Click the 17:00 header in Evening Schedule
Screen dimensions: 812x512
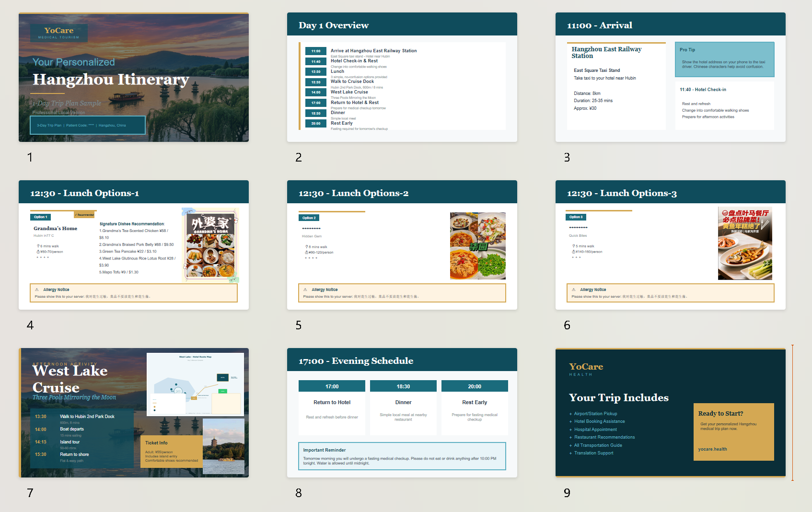tap(332, 386)
